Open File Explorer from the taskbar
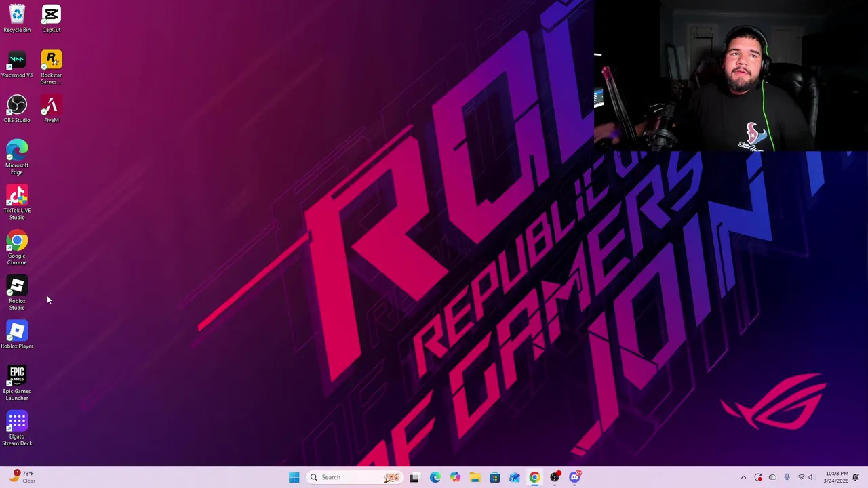 (475, 477)
